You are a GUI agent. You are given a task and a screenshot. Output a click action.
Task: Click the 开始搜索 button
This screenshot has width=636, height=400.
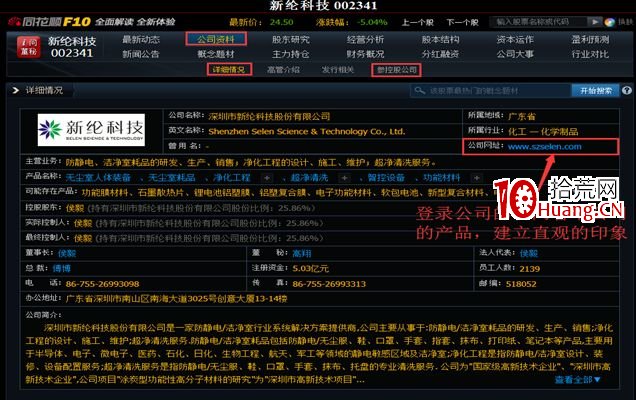coord(595,90)
